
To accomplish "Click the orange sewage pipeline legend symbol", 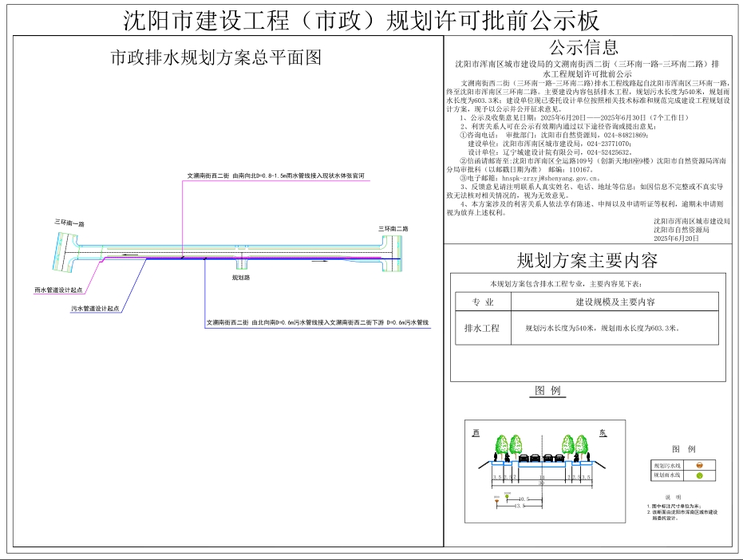I will [700, 464].
